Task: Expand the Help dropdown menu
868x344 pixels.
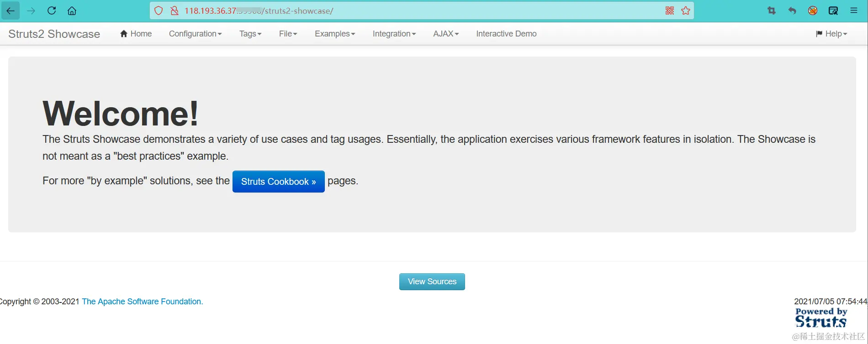Action: point(831,34)
